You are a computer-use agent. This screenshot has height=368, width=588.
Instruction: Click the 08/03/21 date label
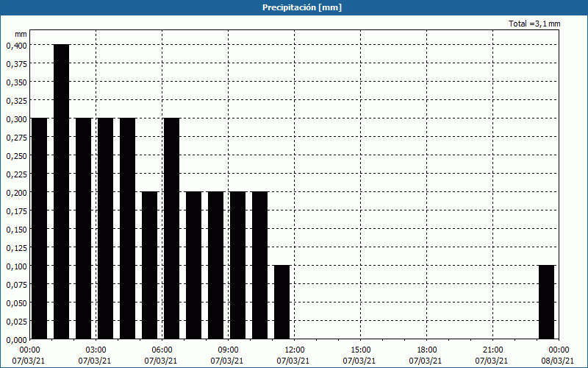pyautogui.click(x=558, y=361)
